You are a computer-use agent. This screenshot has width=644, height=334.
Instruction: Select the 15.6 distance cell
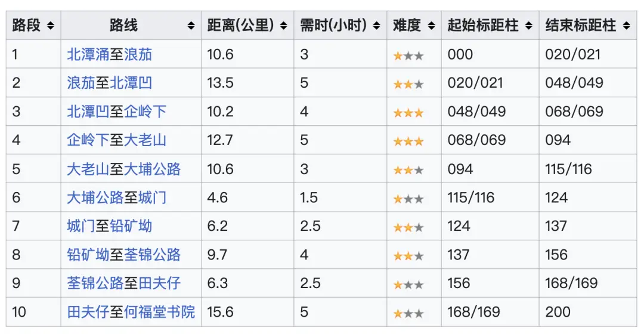point(219,312)
